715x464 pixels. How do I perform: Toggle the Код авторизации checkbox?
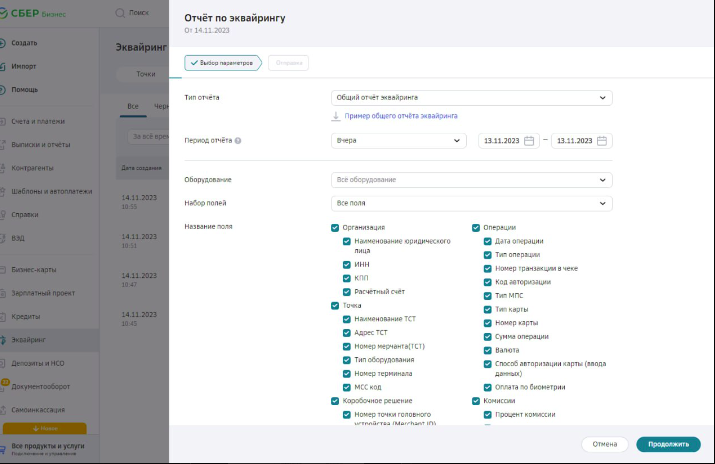pyautogui.click(x=487, y=282)
